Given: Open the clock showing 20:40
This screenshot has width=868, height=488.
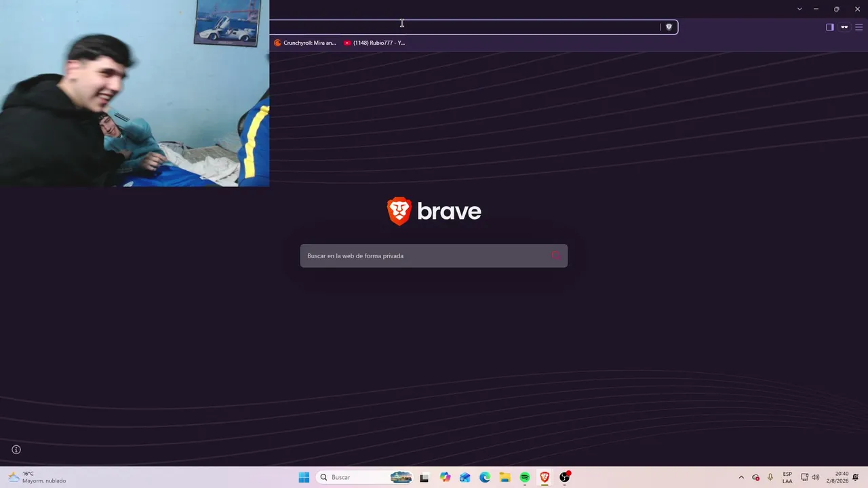Looking at the screenshot, I should 837,477.
